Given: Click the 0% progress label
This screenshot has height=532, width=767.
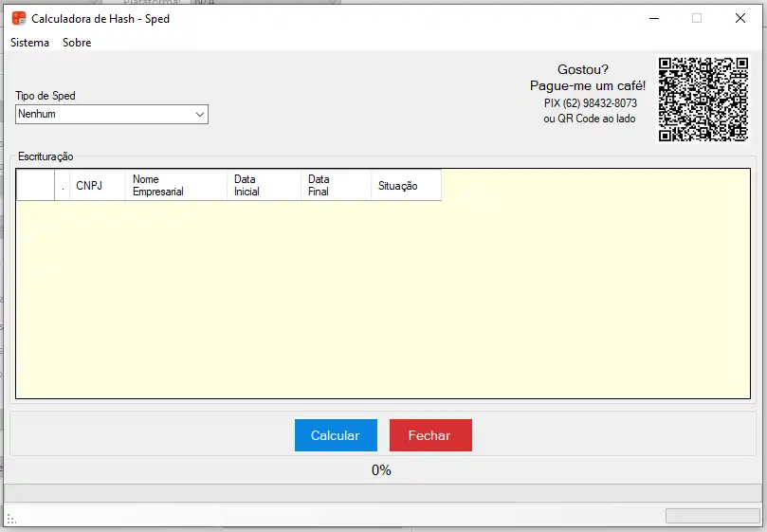Looking at the screenshot, I should (381, 470).
